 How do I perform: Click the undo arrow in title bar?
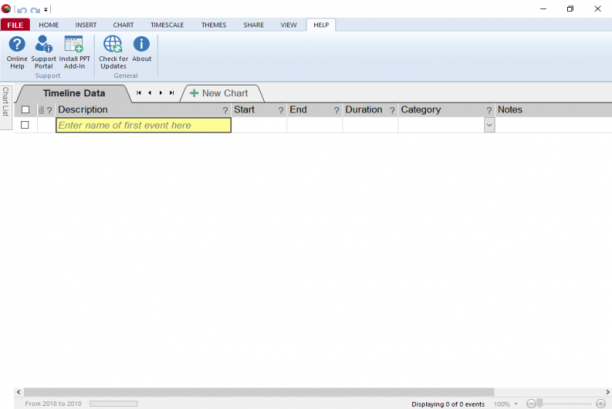pyautogui.click(x=22, y=10)
